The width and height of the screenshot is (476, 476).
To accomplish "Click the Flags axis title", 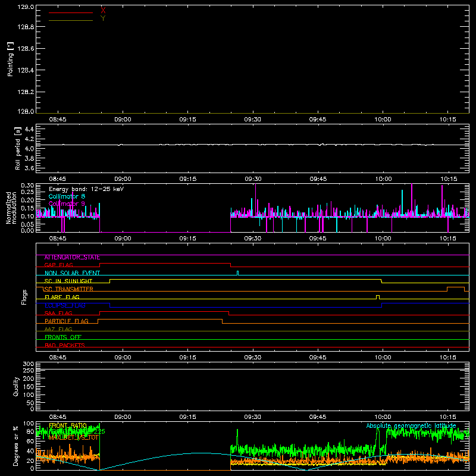I will (24, 297).
